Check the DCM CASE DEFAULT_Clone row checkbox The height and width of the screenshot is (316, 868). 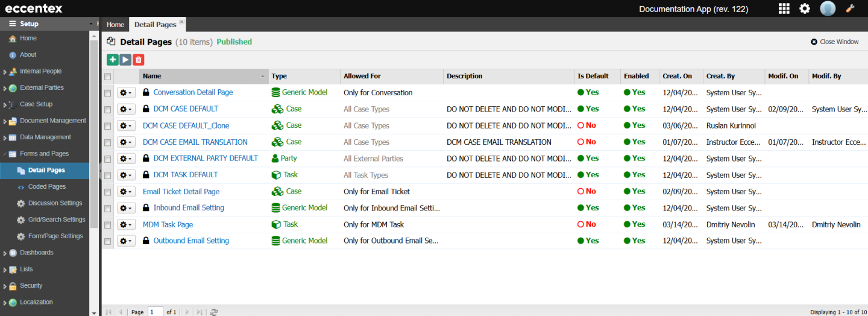pyautogui.click(x=108, y=126)
